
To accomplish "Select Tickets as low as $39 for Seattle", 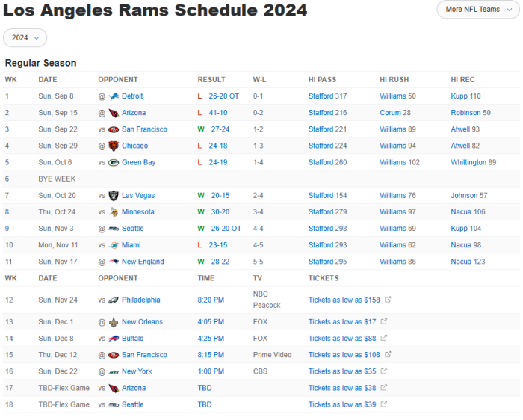I will pyautogui.click(x=341, y=404).
